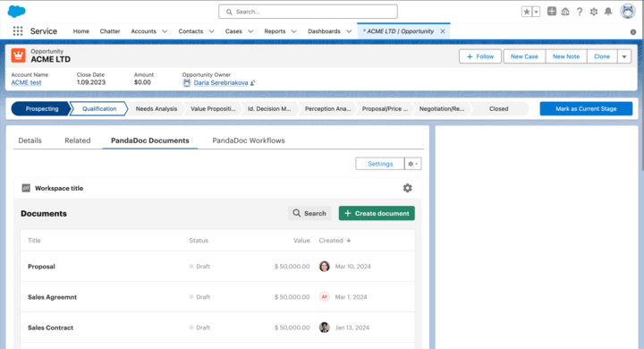Click the change owner icon beside Daria Serebriakova
Viewport: 644px width, 349px height.
click(252, 82)
